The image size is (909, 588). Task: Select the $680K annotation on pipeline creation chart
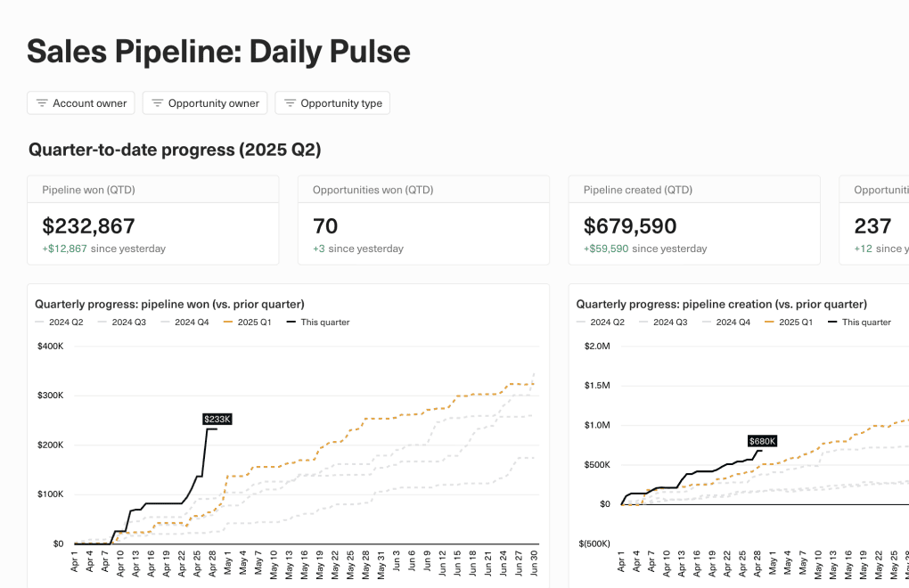762,440
